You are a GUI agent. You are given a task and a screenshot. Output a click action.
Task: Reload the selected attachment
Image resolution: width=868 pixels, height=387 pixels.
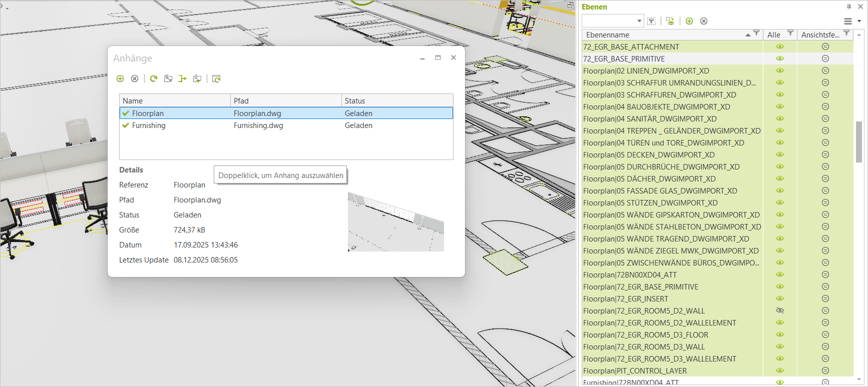154,78
